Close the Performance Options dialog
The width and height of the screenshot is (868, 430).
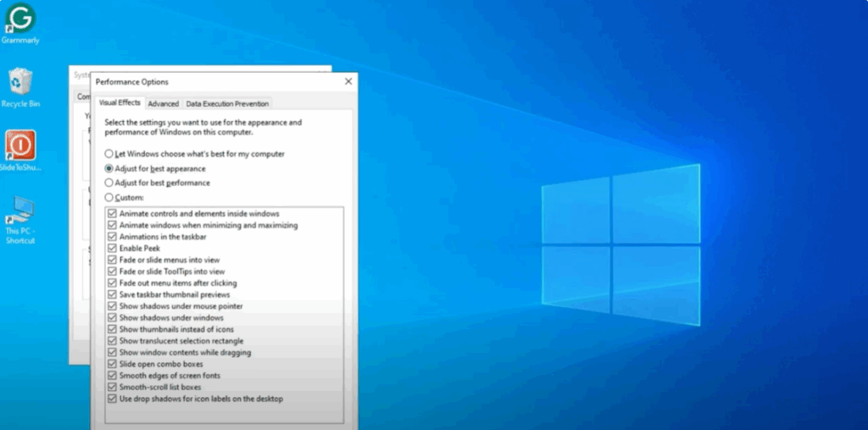348,81
